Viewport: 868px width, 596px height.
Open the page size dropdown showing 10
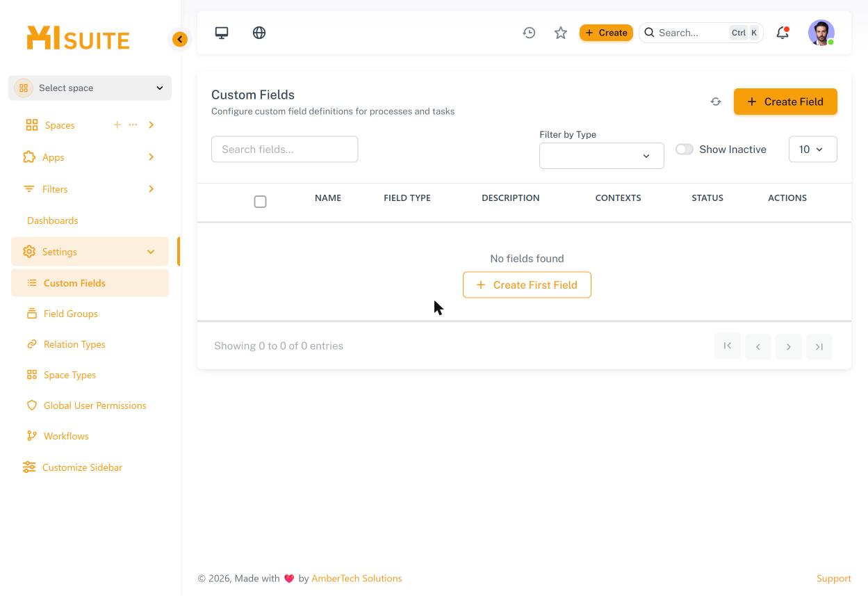click(x=813, y=150)
